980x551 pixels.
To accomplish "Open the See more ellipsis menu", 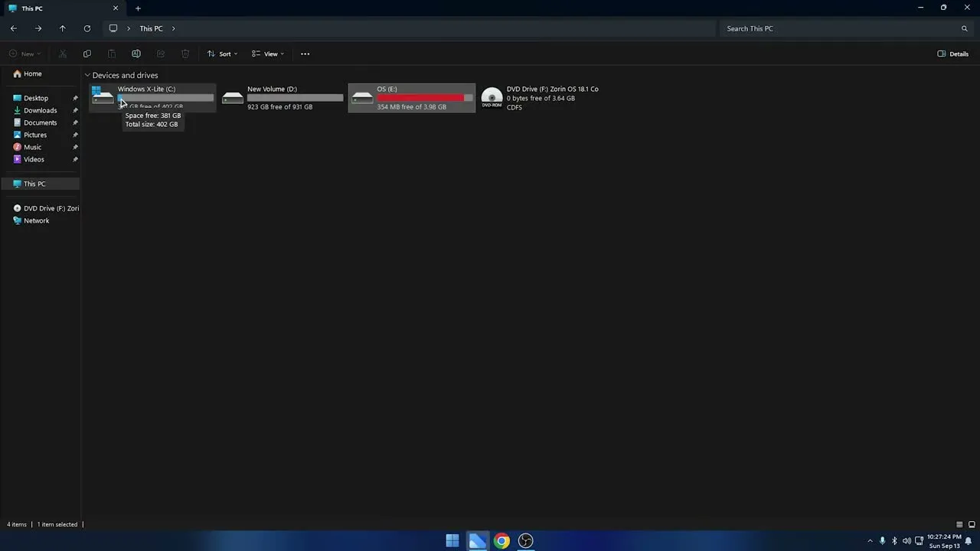I will (305, 54).
